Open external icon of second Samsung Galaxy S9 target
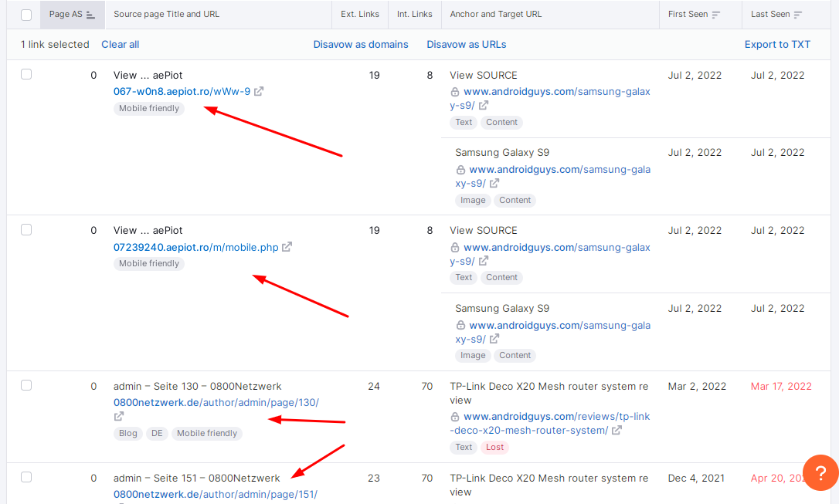 (494, 339)
